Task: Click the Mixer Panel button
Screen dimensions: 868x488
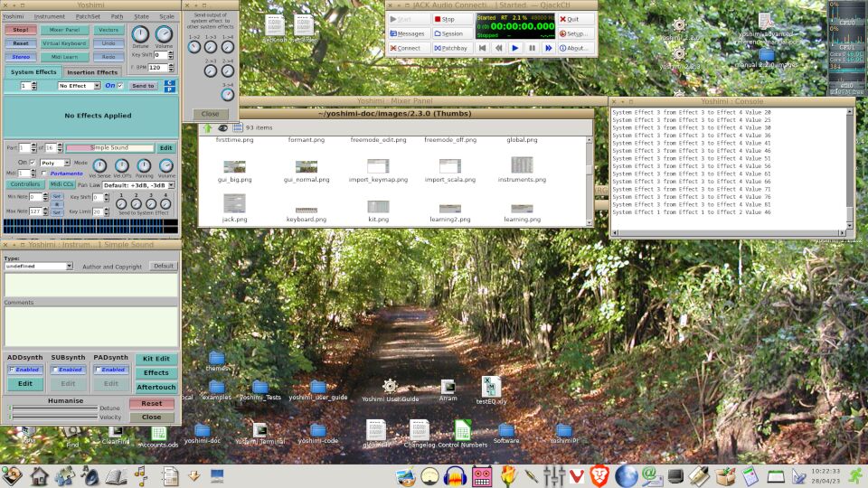Action: click(63, 30)
